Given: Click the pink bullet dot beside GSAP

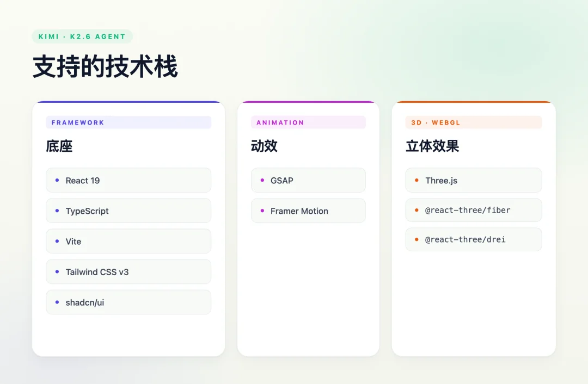Looking at the screenshot, I should pyautogui.click(x=261, y=180).
